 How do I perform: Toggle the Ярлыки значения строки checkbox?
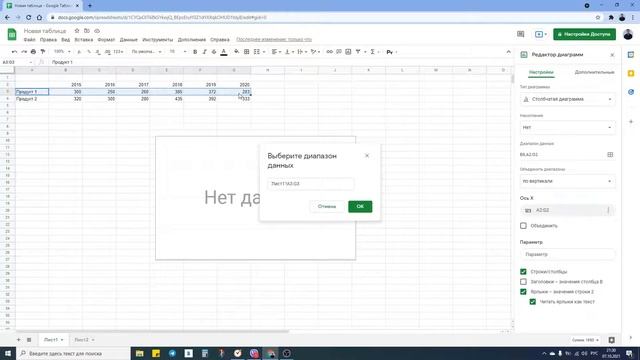[x=523, y=292]
